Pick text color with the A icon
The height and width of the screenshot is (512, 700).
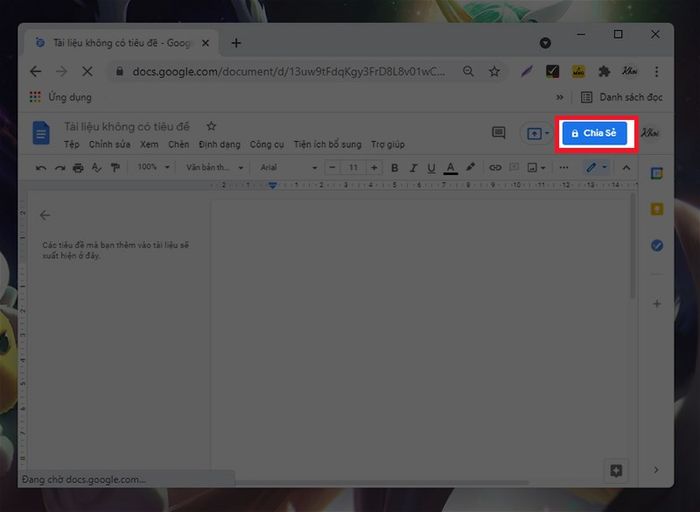coord(451,168)
